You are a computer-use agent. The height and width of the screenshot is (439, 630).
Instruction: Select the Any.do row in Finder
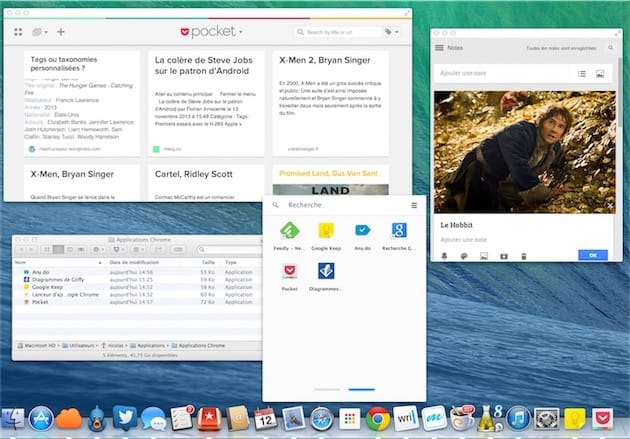click(x=137, y=272)
